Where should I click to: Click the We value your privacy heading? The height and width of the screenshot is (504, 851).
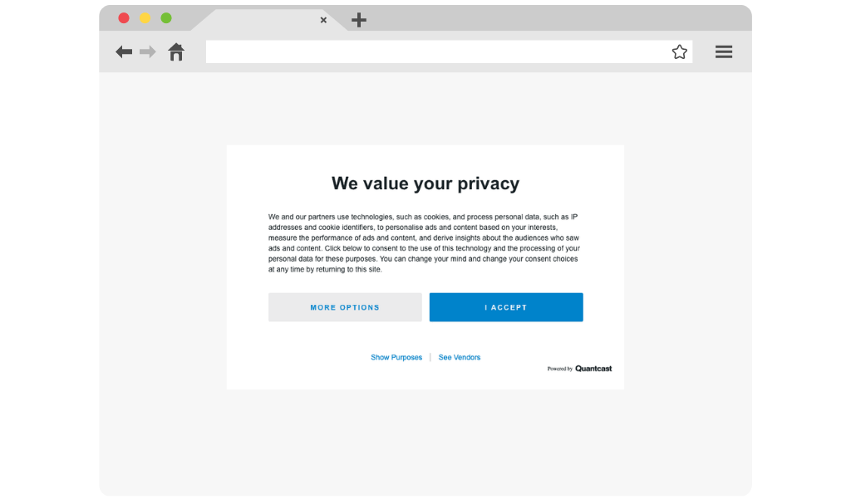[425, 183]
